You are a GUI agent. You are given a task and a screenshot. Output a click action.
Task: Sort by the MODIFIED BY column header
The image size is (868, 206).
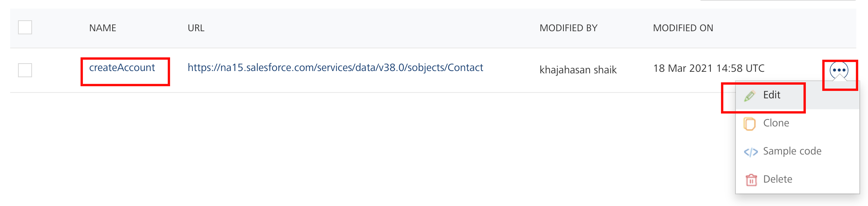(568, 28)
